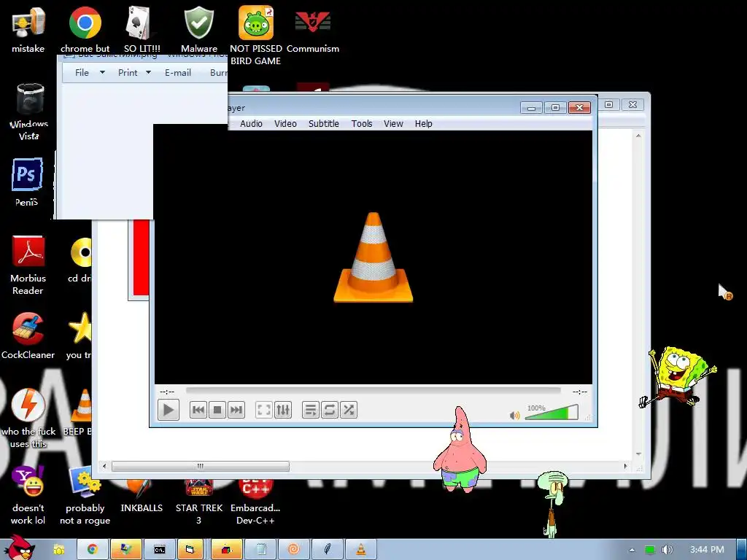Show the VLC playlist

[311, 410]
